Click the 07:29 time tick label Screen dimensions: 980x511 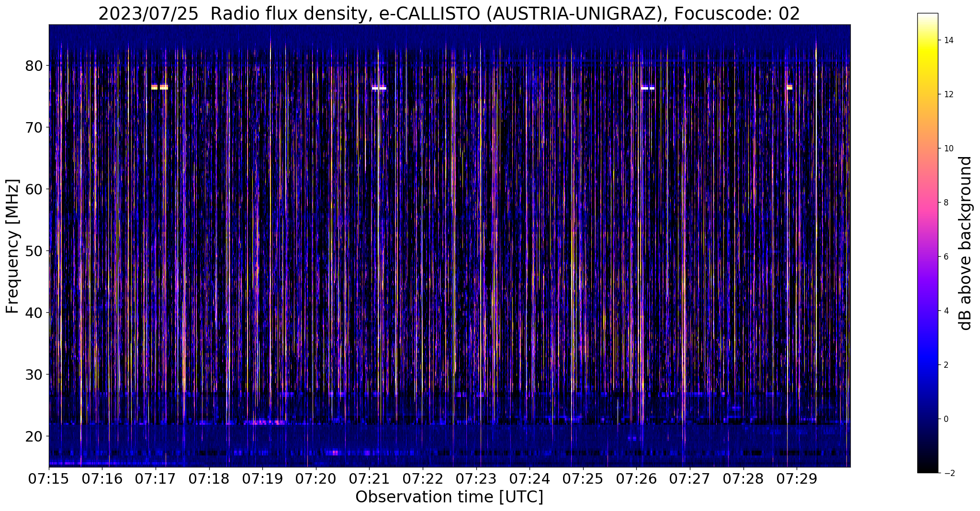797,479
